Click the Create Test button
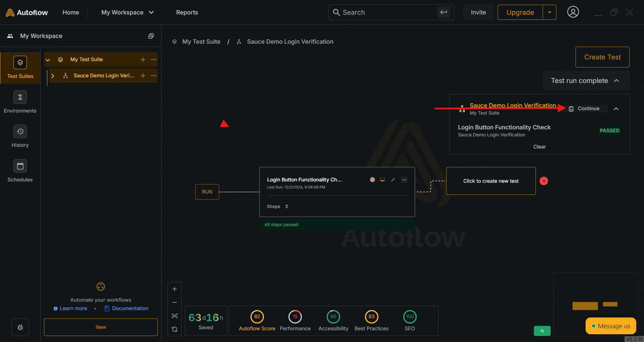Screen dimensions: 644x342 pos(602,57)
